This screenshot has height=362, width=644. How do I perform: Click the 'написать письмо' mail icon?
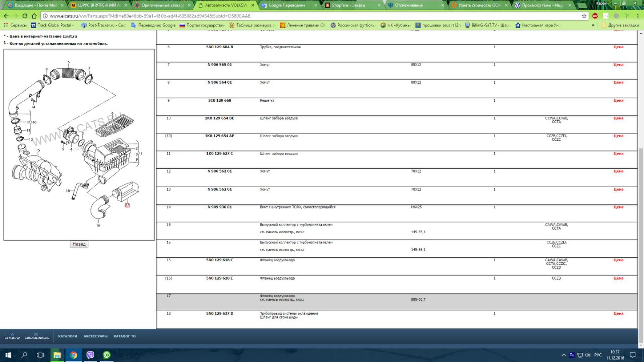[36, 336]
